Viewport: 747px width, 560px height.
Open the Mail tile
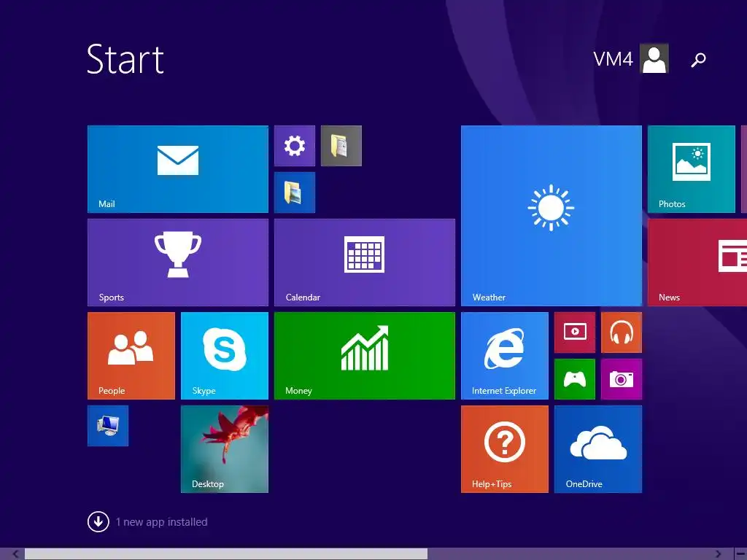178,169
